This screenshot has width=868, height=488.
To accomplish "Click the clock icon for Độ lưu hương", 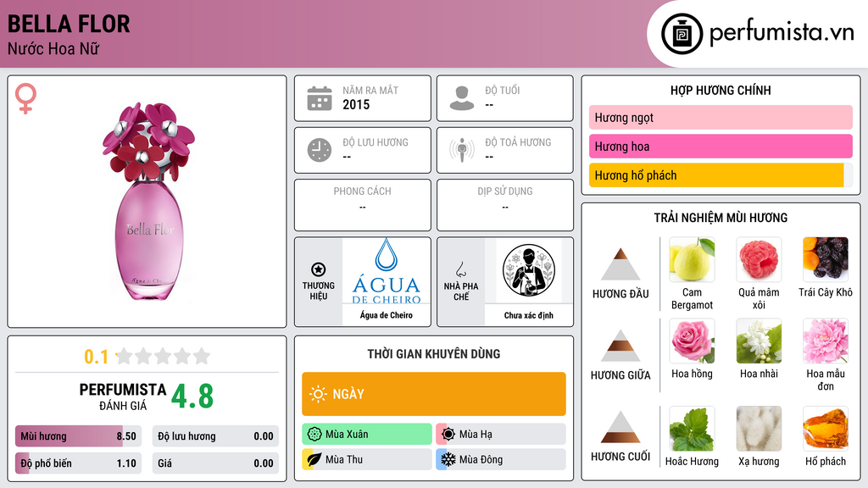I will (320, 150).
